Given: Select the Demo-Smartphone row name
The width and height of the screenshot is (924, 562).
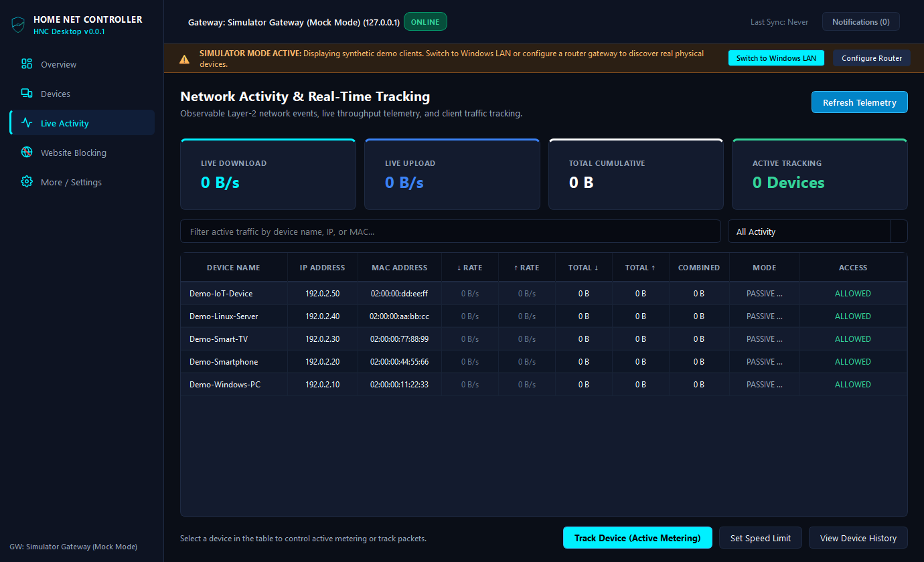Looking at the screenshot, I should click(x=224, y=362).
